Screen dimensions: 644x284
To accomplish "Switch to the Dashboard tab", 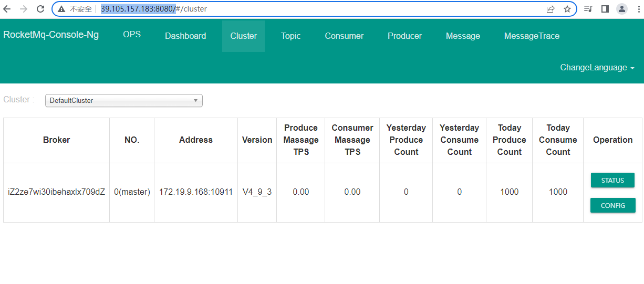I will (x=185, y=36).
